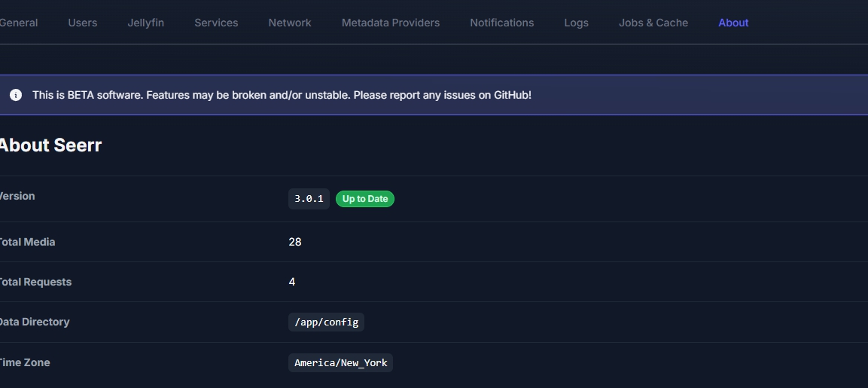Go to the Jobs & Cache tab
The image size is (868, 388).
[x=653, y=23]
